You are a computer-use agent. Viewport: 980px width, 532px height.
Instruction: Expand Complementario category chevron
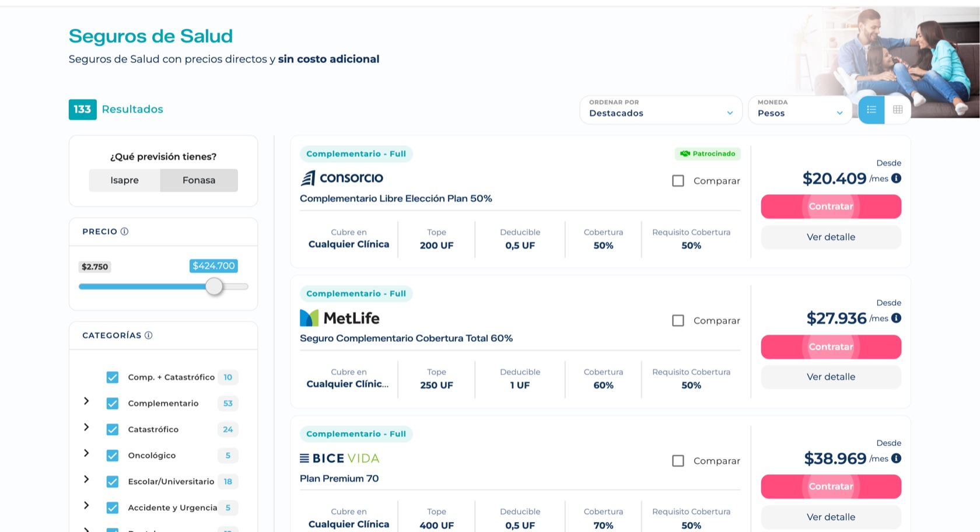tap(86, 401)
